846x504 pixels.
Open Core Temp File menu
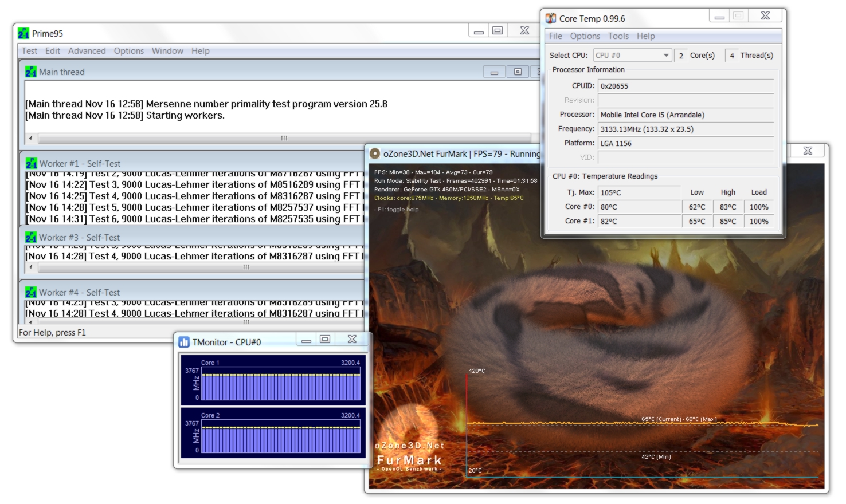pos(555,36)
